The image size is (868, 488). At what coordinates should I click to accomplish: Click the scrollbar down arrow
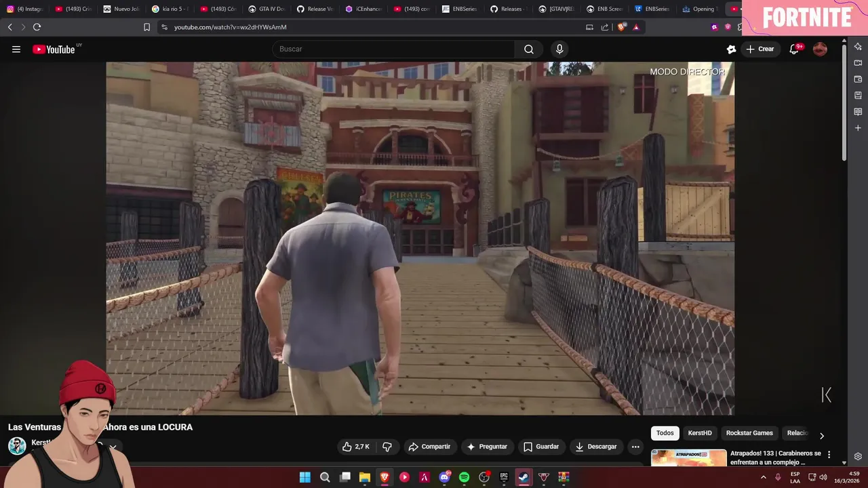[844, 462]
